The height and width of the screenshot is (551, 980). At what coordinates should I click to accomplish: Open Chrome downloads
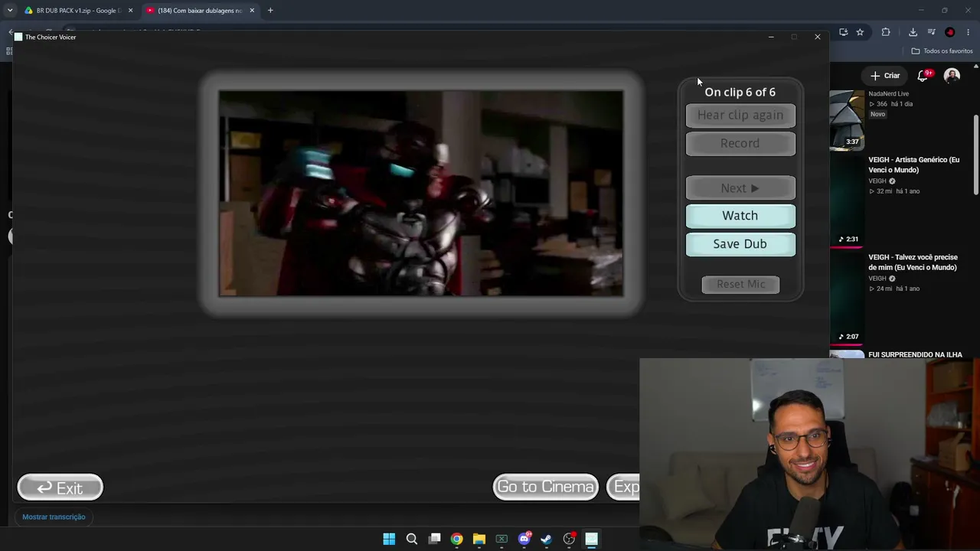tap(913, 32)
